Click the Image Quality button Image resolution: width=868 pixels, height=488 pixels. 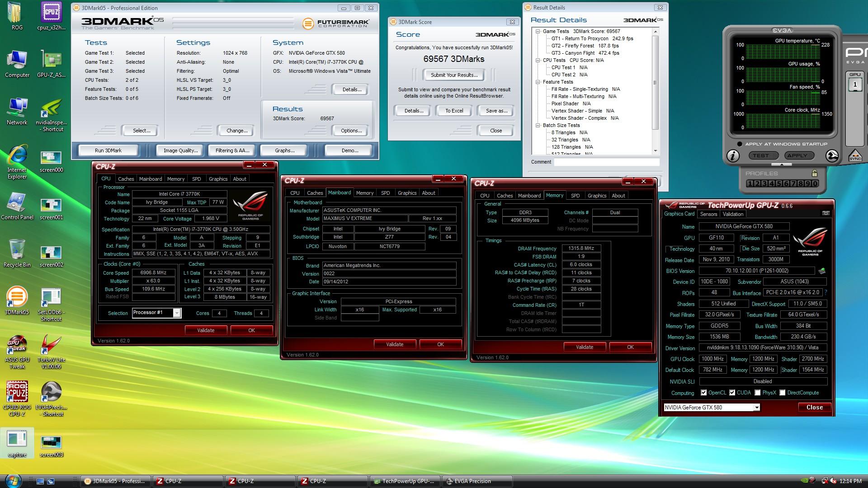pos(180,150)
